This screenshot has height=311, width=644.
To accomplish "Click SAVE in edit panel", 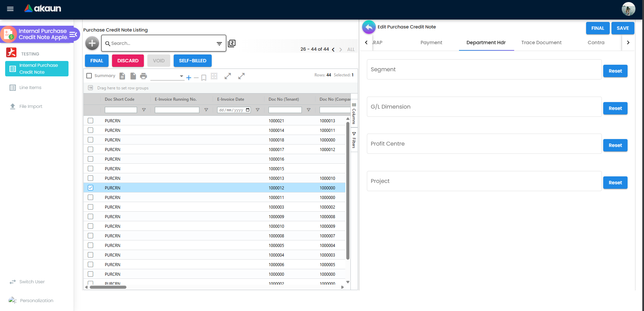I will coord(623,28).
